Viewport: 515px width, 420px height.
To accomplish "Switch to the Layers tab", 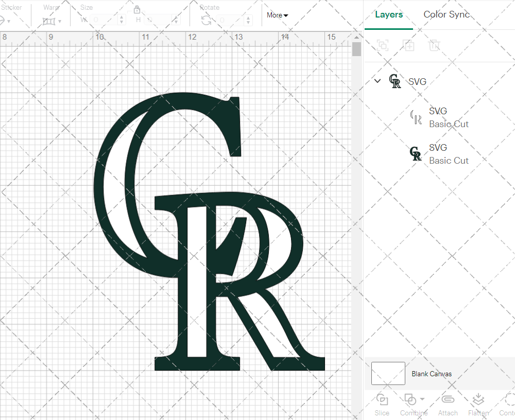I will pos(389,14).
